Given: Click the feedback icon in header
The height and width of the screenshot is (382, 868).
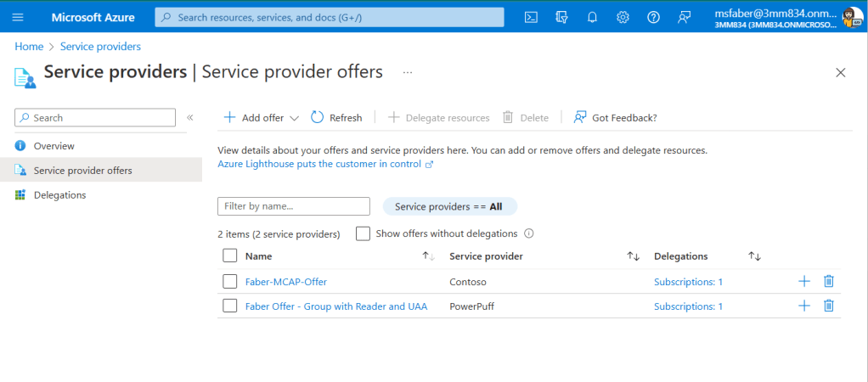Looking at the screenshot, I should [684, 17].
